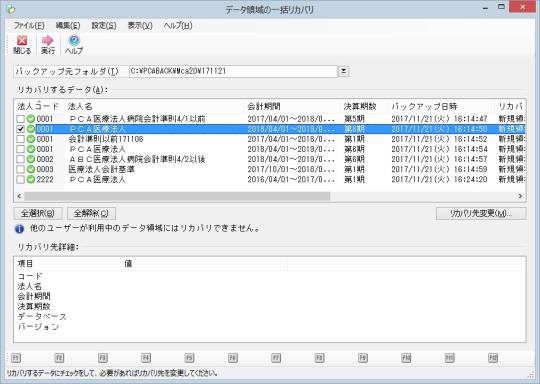Click the リカバリ先変更 button
The height and width of the screenshot is (384, 540).
[x=481, y=214]
